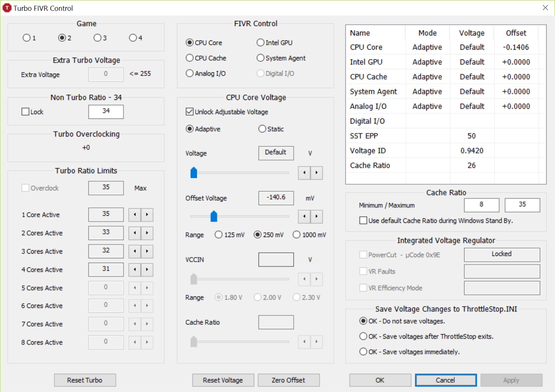Set offset range to 1000 mV
Image resolution: width=555 pixels, height=392 pixels.
(310, 235)
